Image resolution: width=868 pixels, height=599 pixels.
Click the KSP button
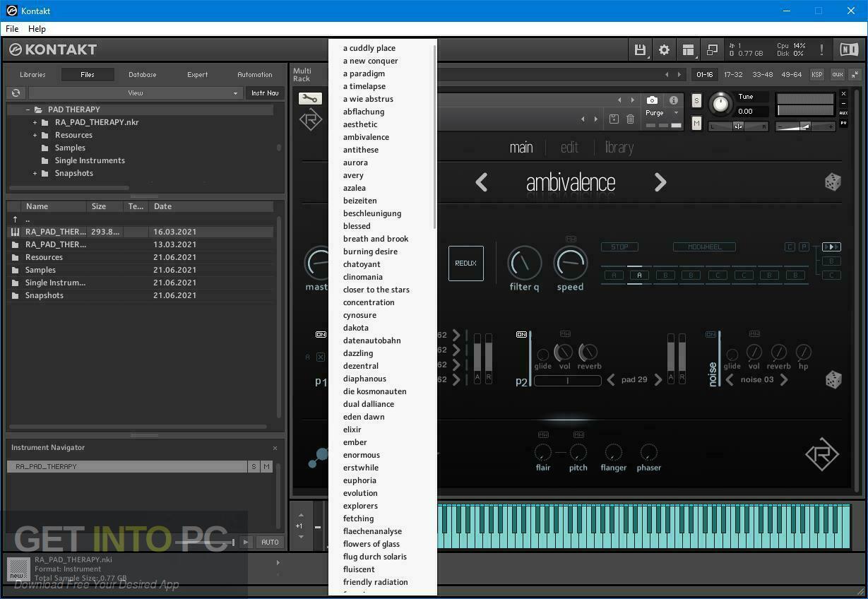point(817,74)
